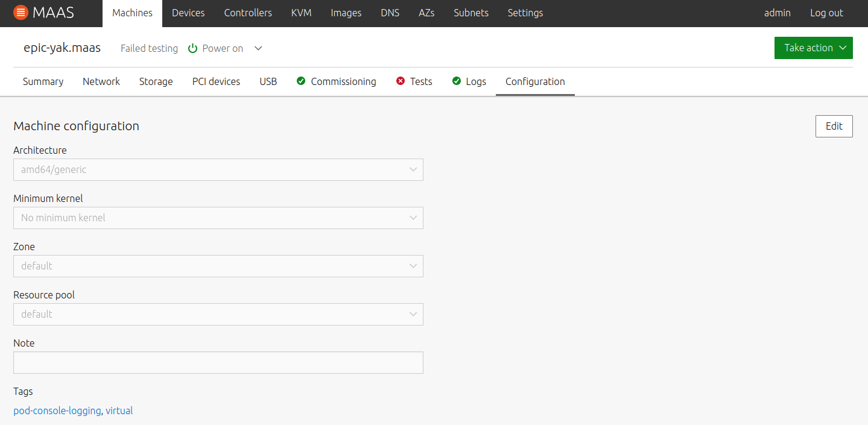868x425 pixels.
Task: Open the Architecture dropdown
Action: [x=218, y=170]
